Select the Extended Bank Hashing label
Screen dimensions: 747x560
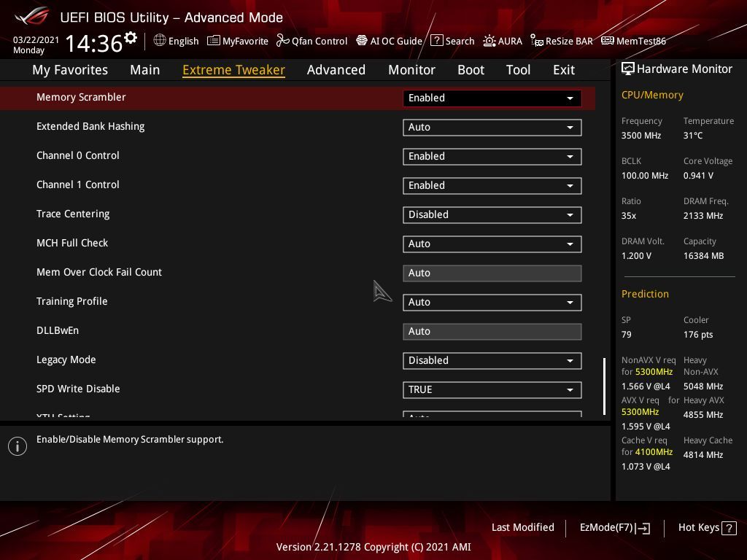click(90, 126)
